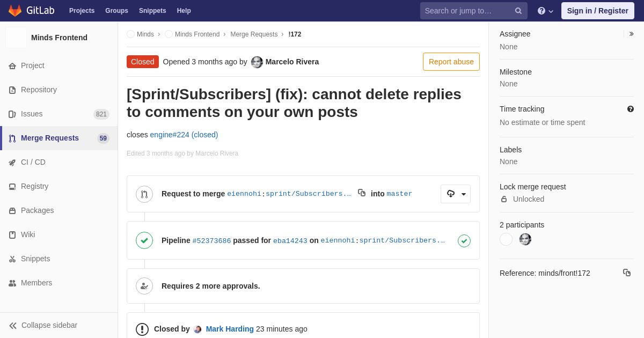Open the Snippets top navigation item
The height and width of the screenshot is (338, 644).
[x=152, y=11]
